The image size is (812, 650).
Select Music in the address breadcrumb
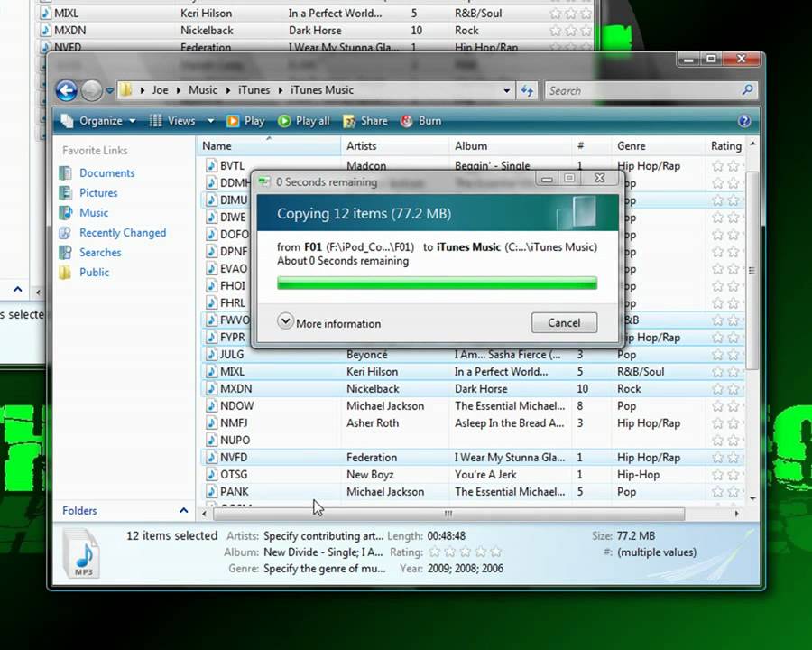pos(202,90)
